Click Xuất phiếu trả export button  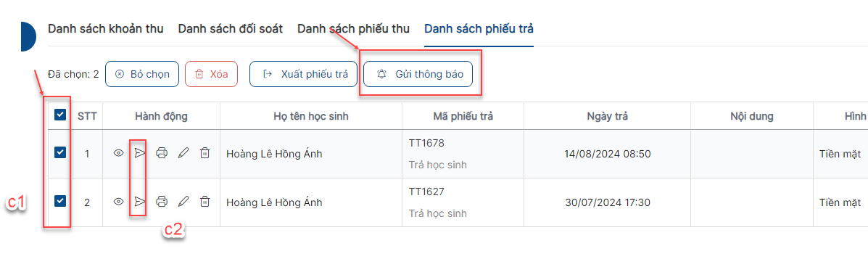(x=304, y=74)
